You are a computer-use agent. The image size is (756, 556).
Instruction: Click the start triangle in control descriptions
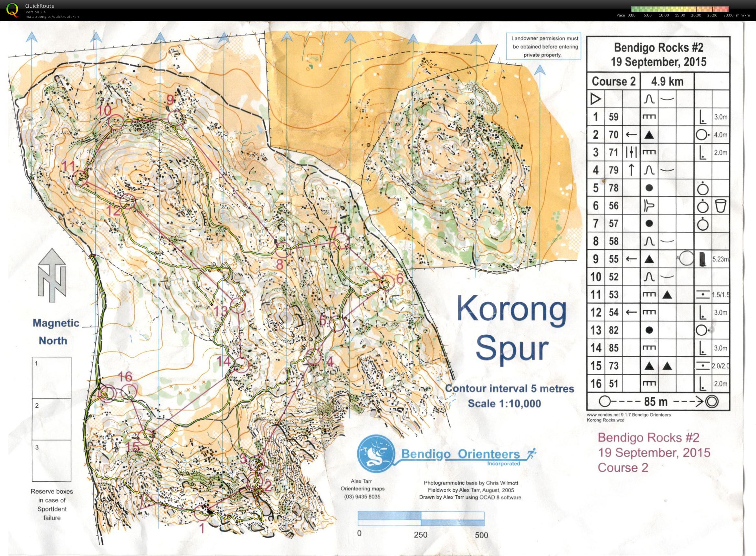pos(595,99)
